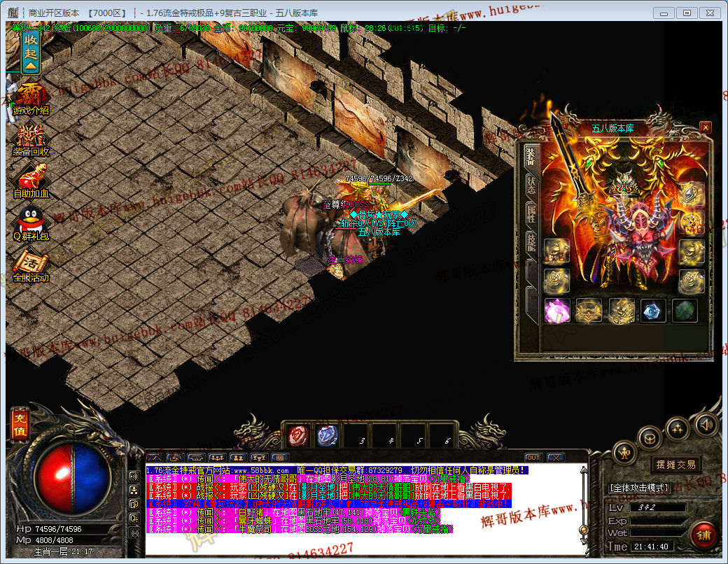Select empty quick slot 5
The image size is (728, 564).
(x=413, y=436)
